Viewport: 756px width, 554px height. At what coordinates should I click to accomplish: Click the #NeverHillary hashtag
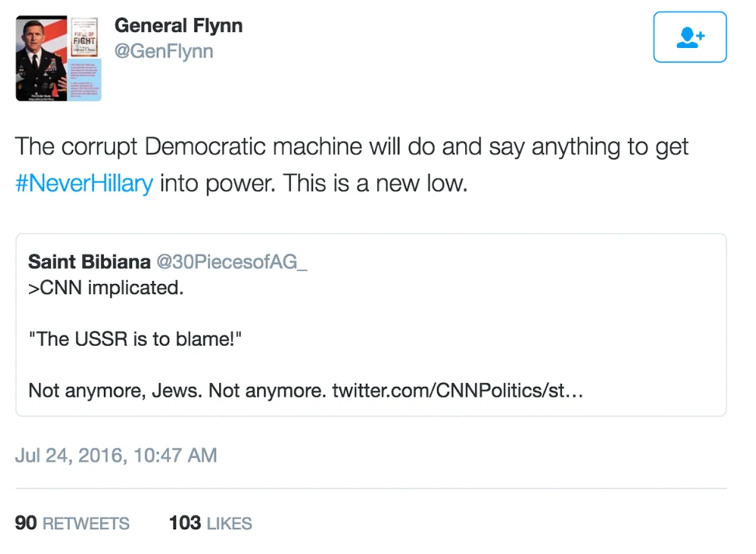click(x=84, y=184)
